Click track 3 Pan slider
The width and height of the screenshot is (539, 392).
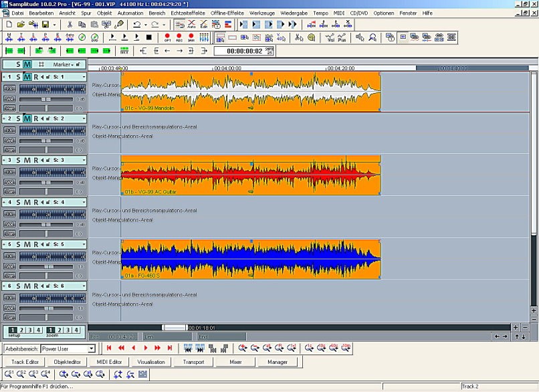(46, 191)
